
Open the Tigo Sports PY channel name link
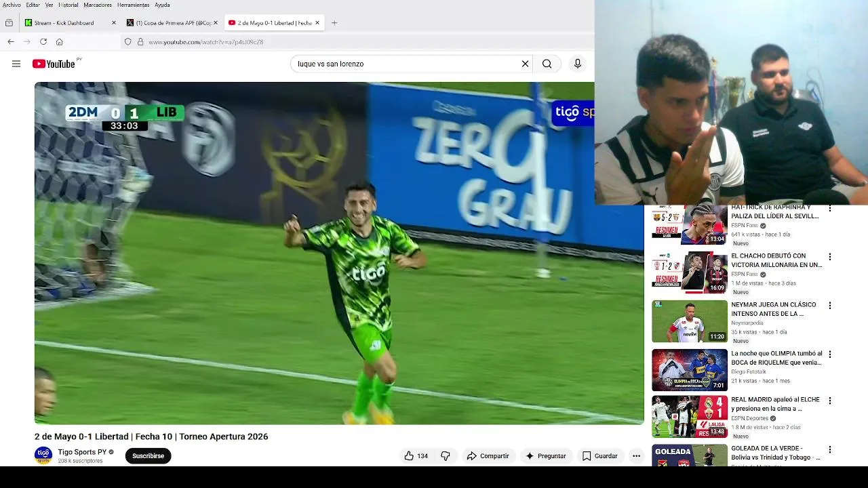click(x=82, y=452)
